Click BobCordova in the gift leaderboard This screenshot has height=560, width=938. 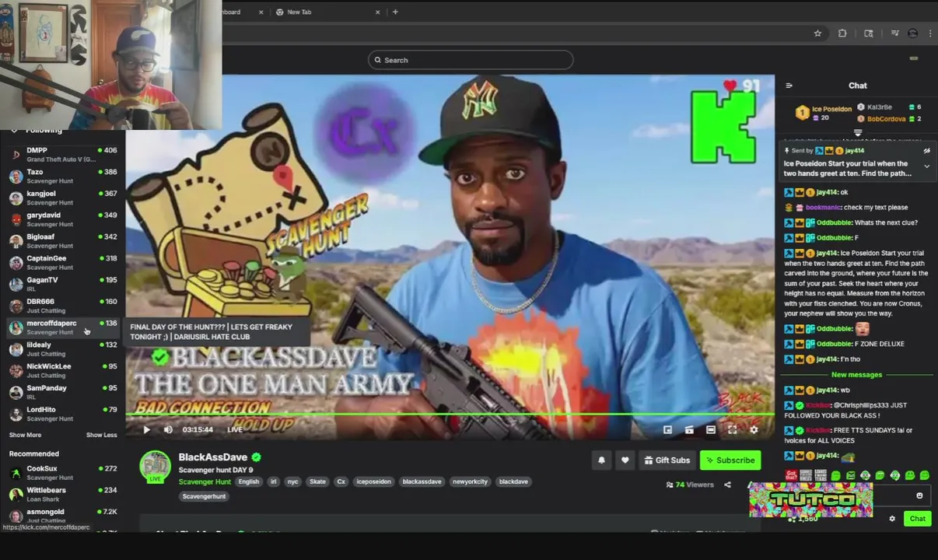pyautogui.click(x=885, y=119)
